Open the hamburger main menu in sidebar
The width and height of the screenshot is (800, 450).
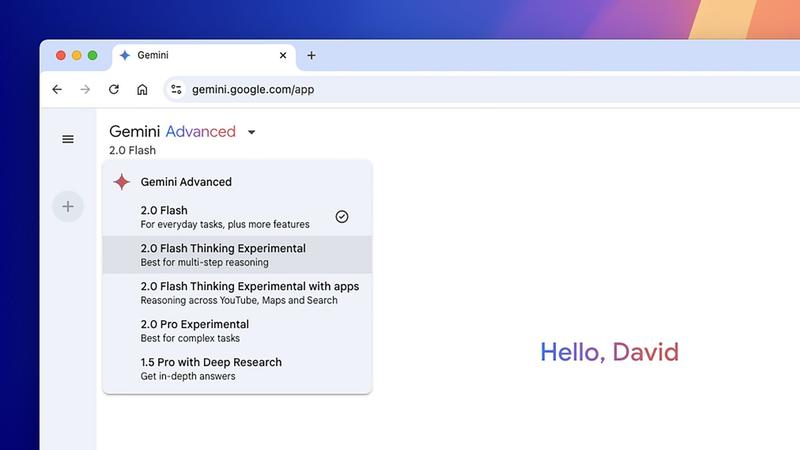68,139
